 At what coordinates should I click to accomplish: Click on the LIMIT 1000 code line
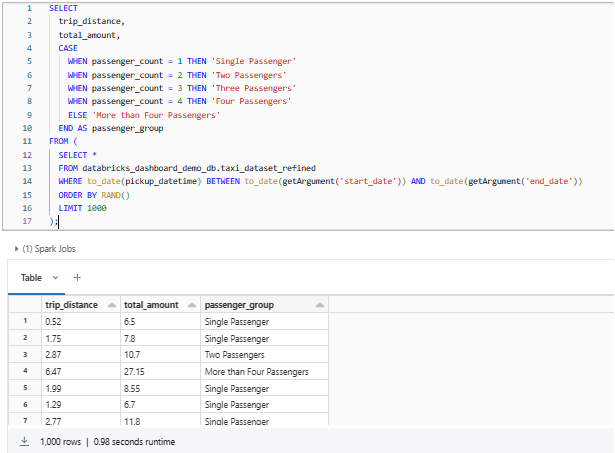82,207
